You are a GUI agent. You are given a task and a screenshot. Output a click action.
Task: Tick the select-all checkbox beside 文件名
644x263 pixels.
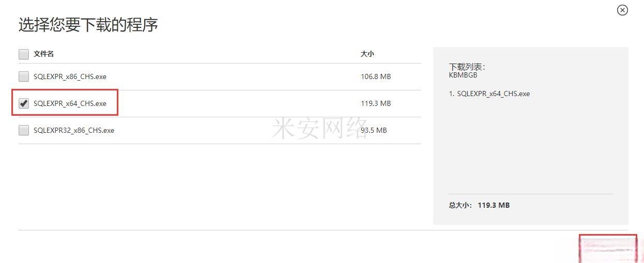pyautogui.click(x=24, y=54)
